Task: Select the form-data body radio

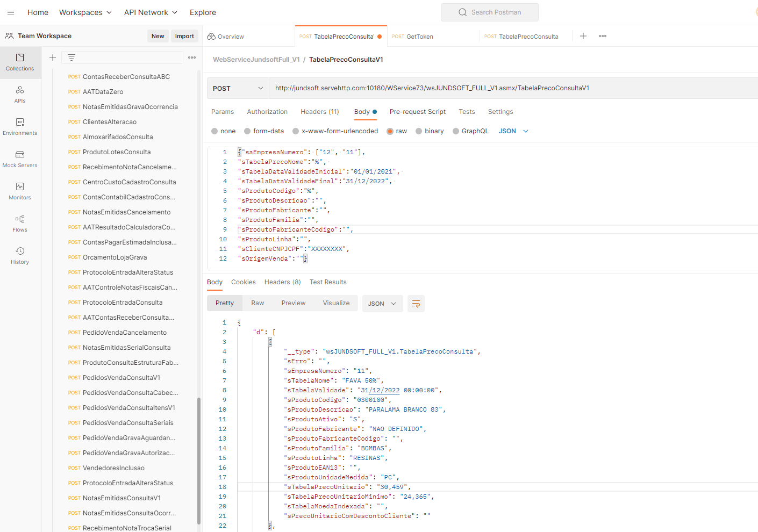Action: [247, 131]
